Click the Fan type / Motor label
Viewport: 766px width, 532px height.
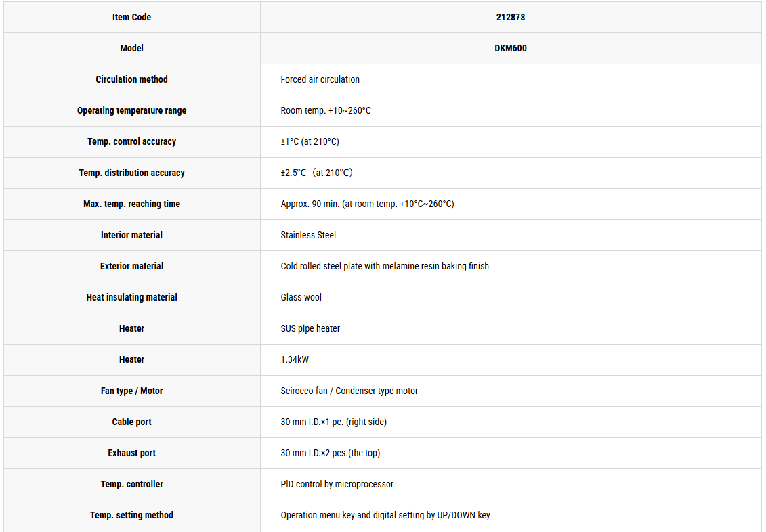[x=131, y=391]
